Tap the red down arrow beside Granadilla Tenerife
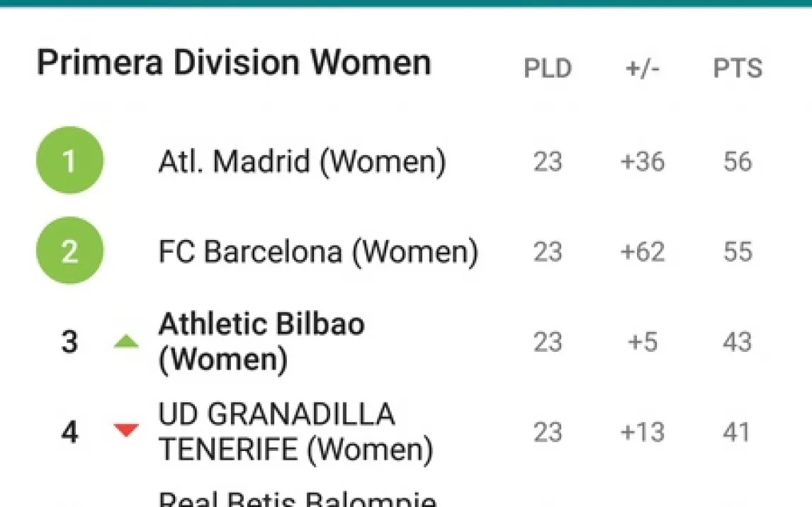The width and height of the screenshot is (812, 507). [126, 430]
